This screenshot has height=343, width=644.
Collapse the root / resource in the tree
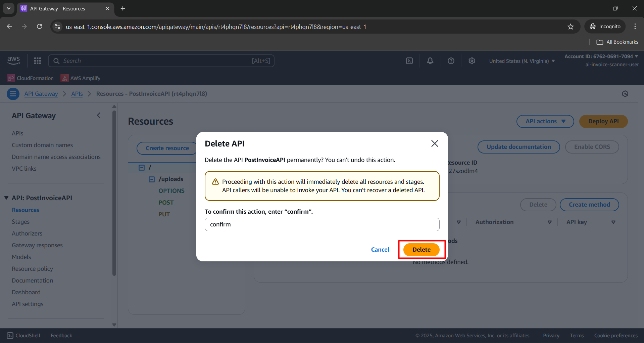coord(141,167)
